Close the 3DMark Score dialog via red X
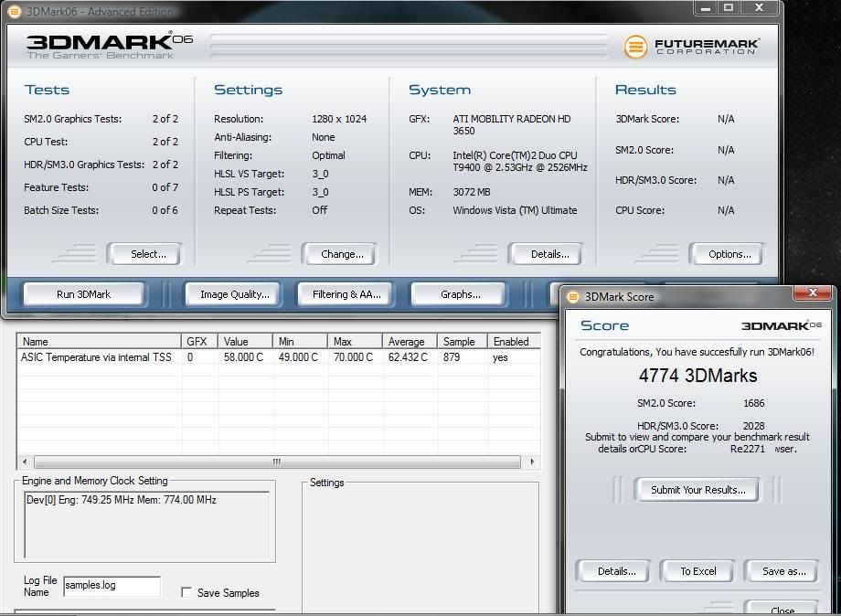The image size is (841, 616). point(813,292)
